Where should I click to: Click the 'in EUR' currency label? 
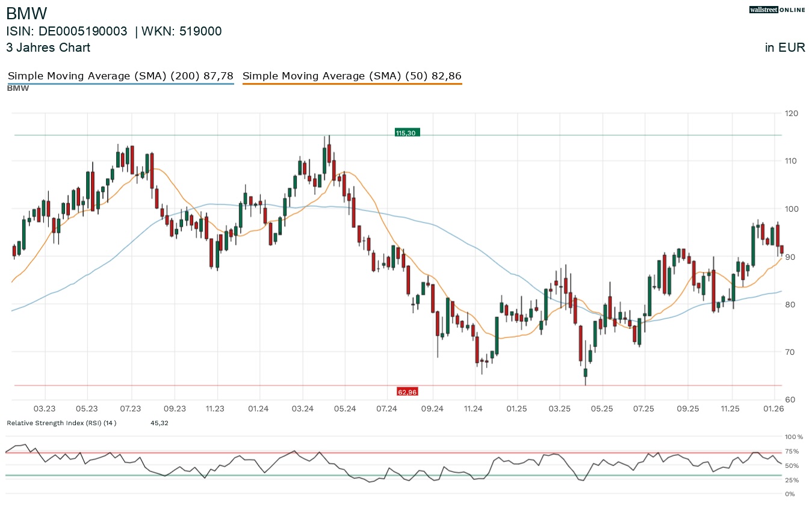pos(785,48)
